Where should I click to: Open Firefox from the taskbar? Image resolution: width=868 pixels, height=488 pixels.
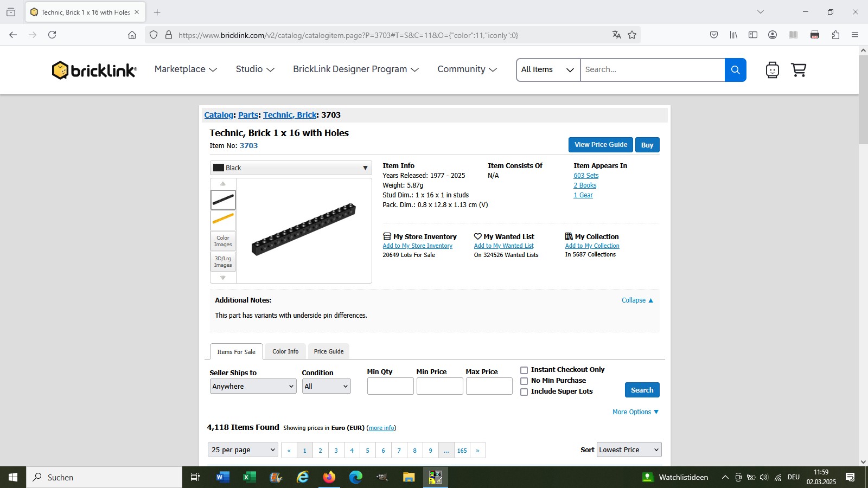tap(329, 477)
